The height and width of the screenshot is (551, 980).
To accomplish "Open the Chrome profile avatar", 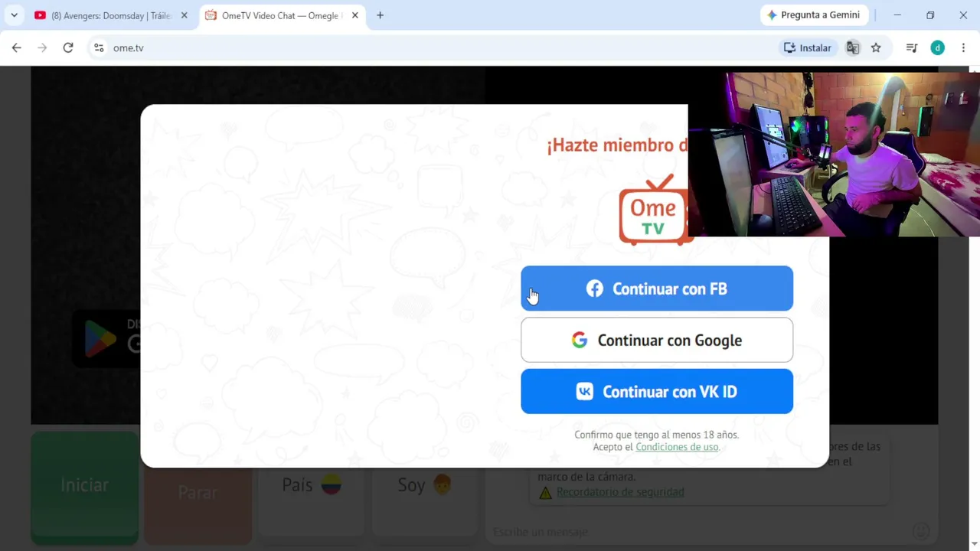I will pyautogui.click(x=937, y=47).
